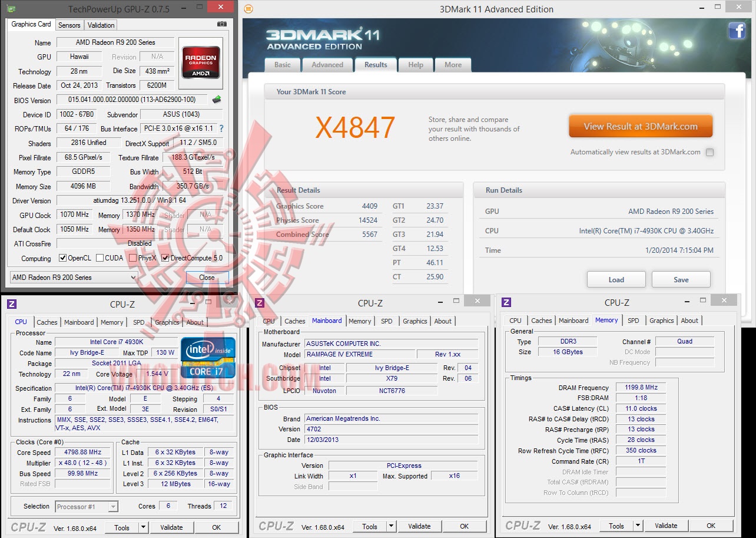Click the X4847 score text
Image resolution: width=756 pixels, height=538 pixels.
pyautogui.click(x=355, y=127)
